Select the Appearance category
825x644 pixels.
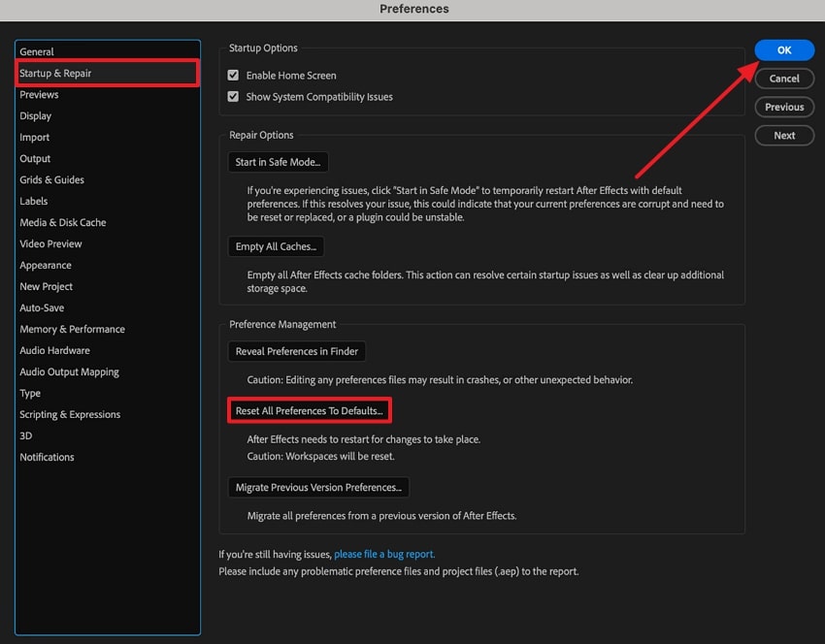pos(108,265)
